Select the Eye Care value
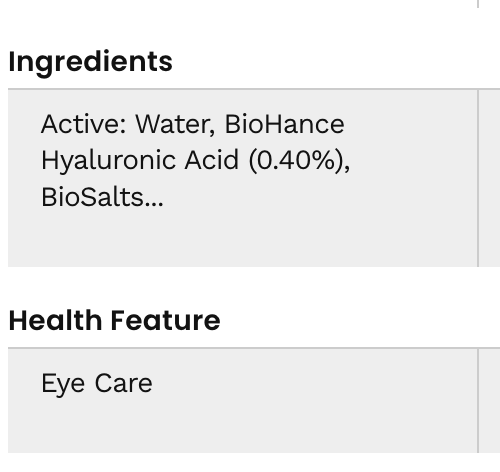The image size is (500, 472). tap(97, 384)
